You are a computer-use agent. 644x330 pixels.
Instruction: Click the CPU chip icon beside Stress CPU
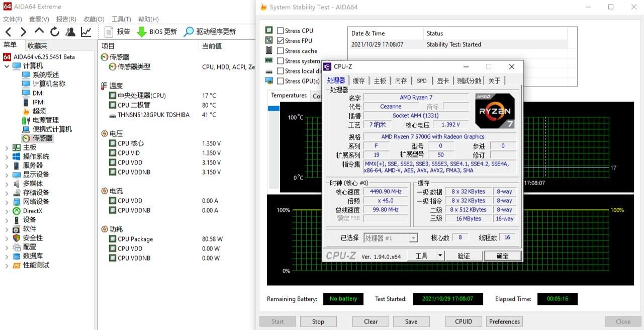pos(268,30)
